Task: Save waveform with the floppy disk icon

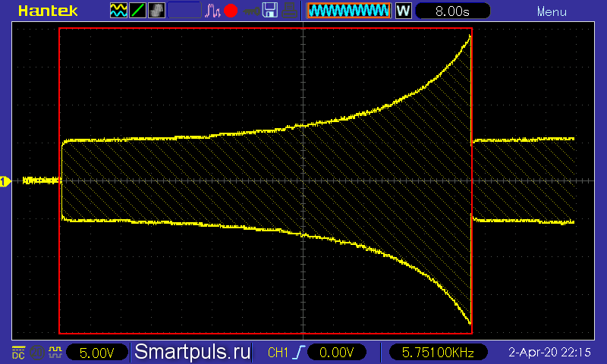Action: tap(270, 11)
